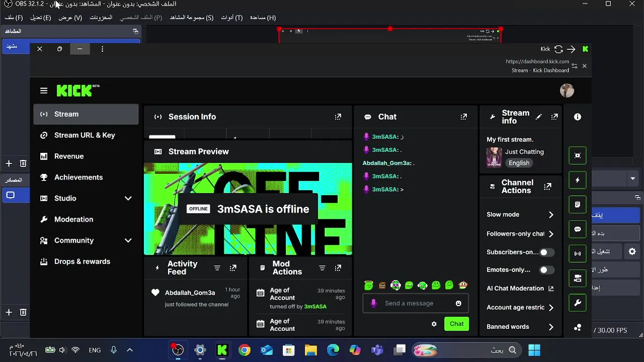Click the wrench icon in green toolbar
Screen dimensions: 644x362
578,303
